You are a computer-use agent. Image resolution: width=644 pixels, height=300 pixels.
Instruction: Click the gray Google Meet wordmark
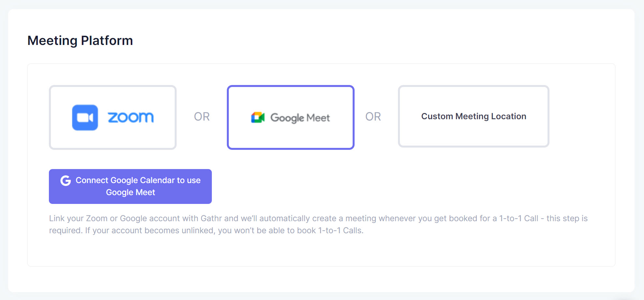point(300,118)
